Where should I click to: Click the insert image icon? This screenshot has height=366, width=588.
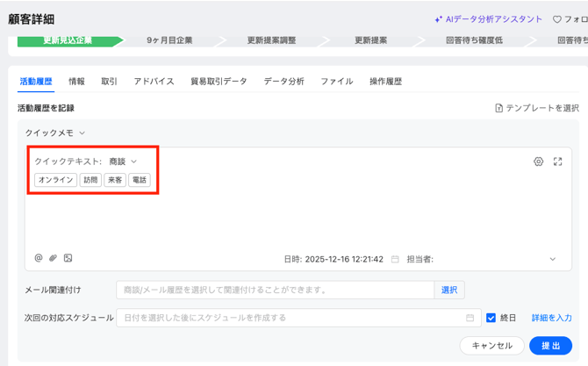tap(68, 258)
